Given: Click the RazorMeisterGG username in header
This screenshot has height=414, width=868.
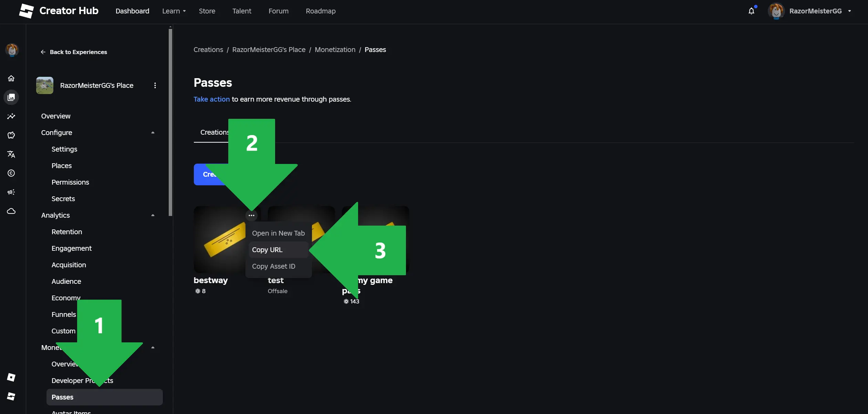Looking at the screenshot, I should tap(815, 11).
